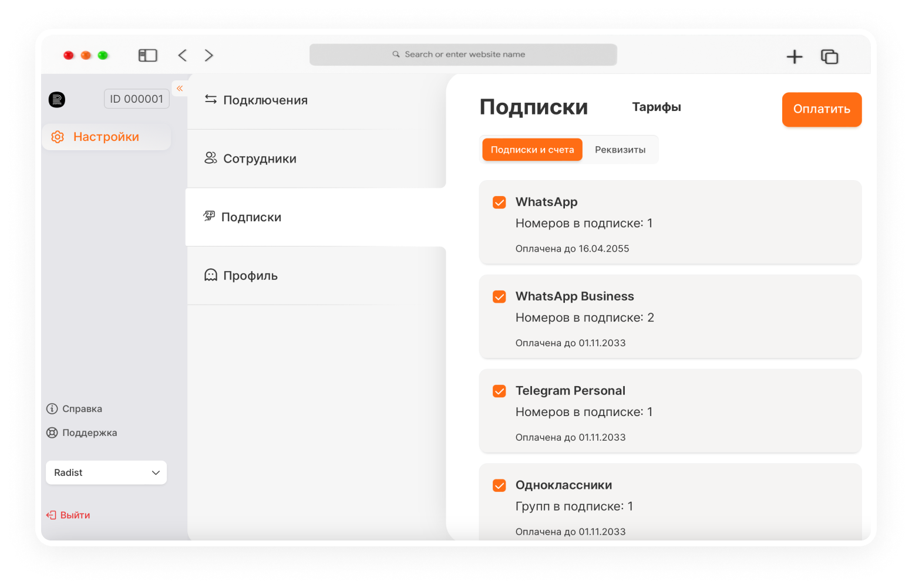Uncheck the Одноклассники subscription checkbox
The image size is (912, 588).
tap(499, 486)
